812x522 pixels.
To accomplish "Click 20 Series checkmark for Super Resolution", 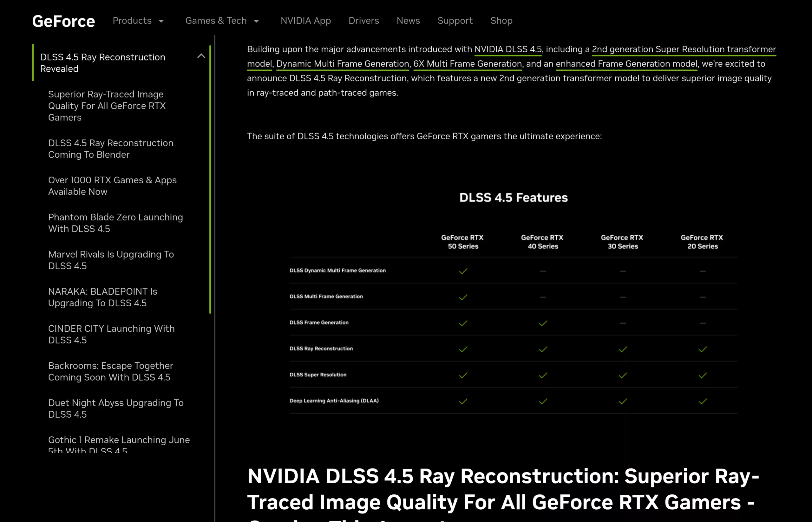I will tap(703, 375).
